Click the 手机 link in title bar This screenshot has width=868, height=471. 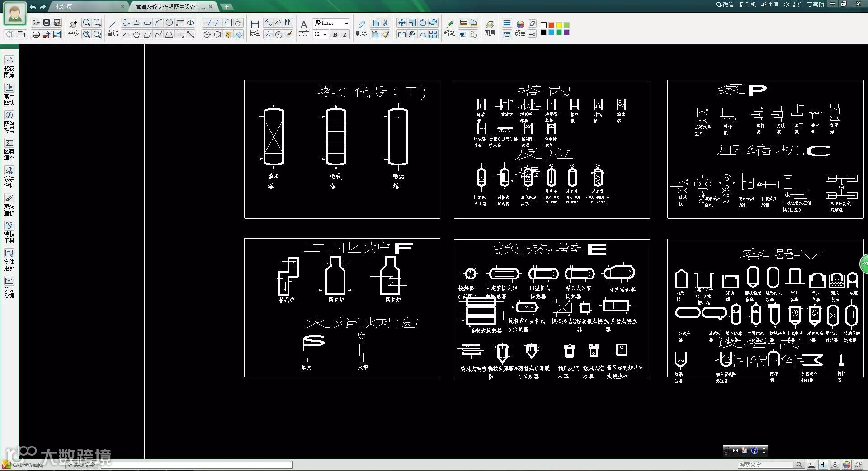coord(748,5)
